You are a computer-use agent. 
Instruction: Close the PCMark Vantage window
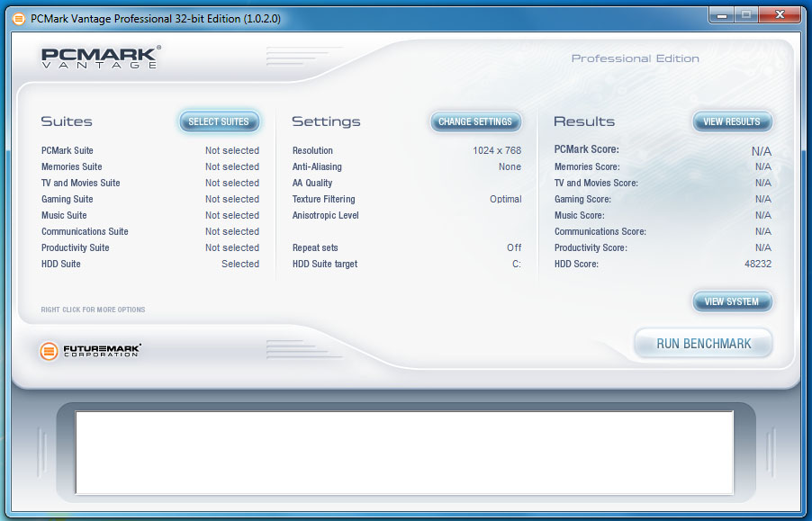point(780,15)
